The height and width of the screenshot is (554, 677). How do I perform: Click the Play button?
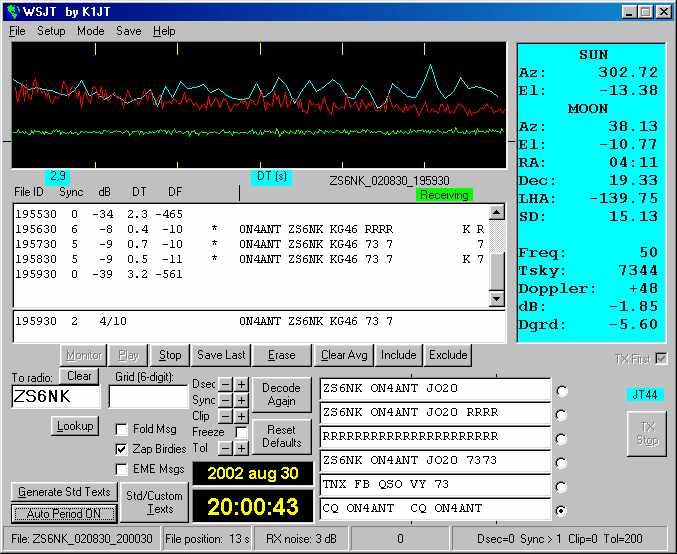pyautogui.click(x=128, y=355)
